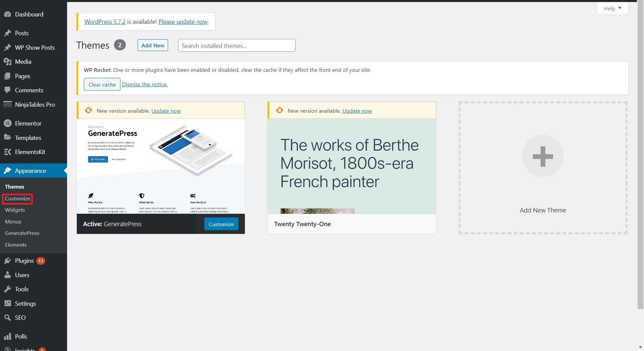644x351 pixels.
Task: Click the Users person icon
Action: coord(7,275)
